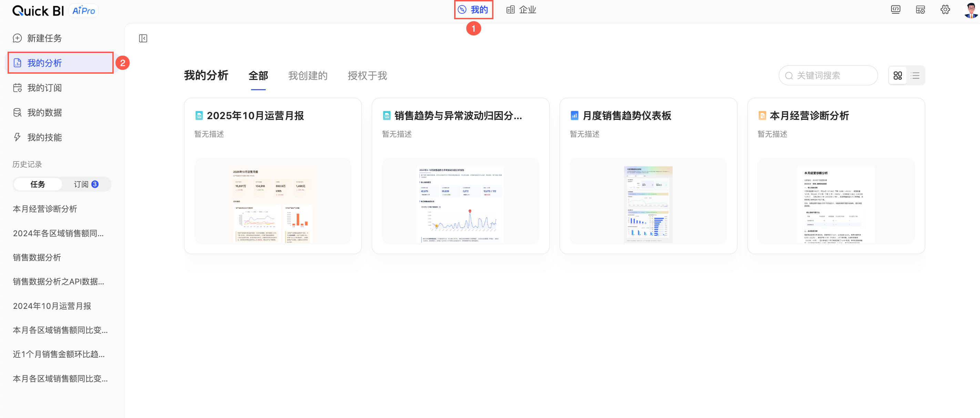
Task: Click 暂无描述 under 2025年10月运营月报
Action: coord(209,134)
